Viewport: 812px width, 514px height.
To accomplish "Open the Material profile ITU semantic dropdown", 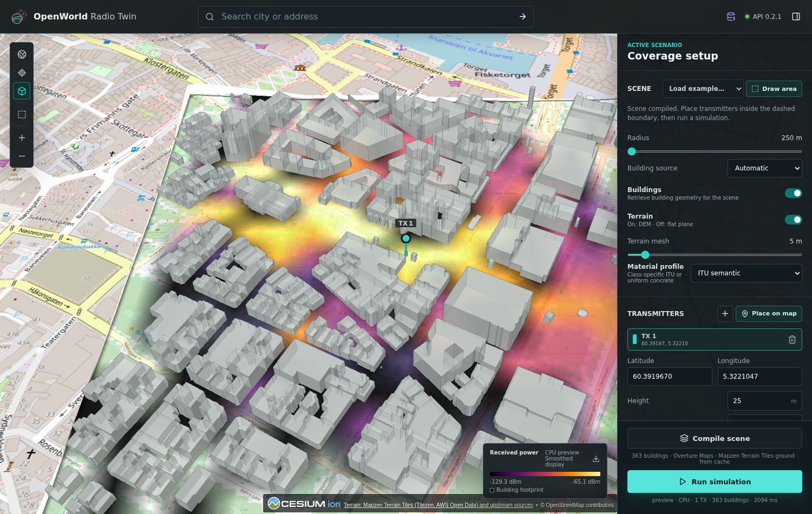I will click(x=746, y=273).
